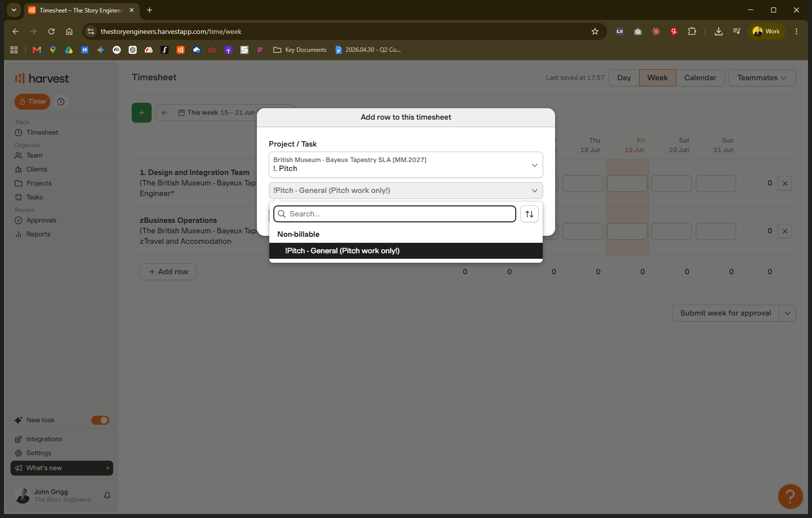Screen dimensions: 812x518
Task: Open the Google Calendar bookmark
Action: [x=85, y=50]
